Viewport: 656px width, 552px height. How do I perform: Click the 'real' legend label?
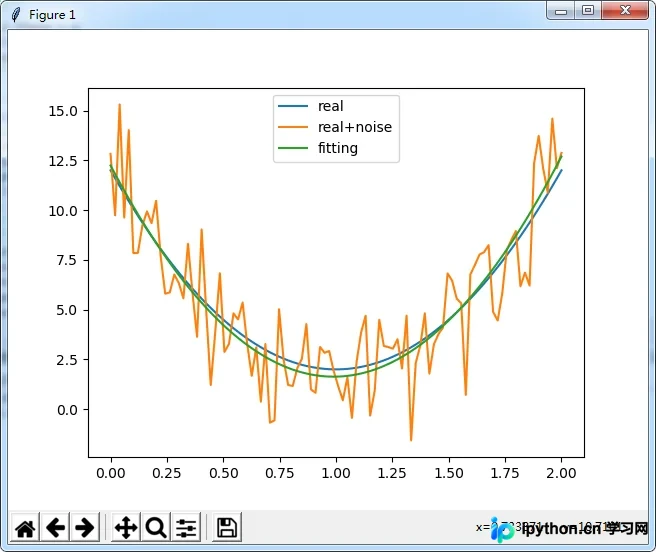pyautogui.click(x=331, y=106)
